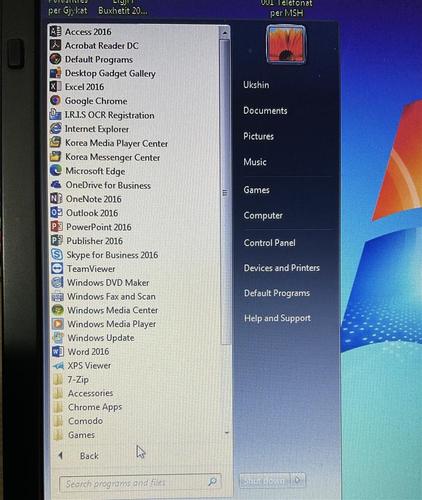The width and height of the screenshot is (422, 500).
Task: Open Desktop Gadget Gallery icon
Action: [56, 73]
